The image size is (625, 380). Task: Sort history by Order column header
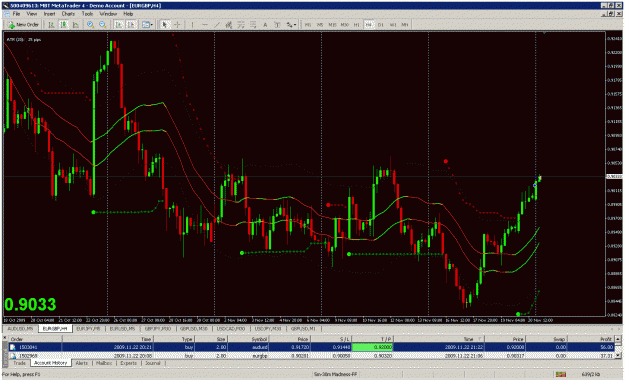[35, 339]
